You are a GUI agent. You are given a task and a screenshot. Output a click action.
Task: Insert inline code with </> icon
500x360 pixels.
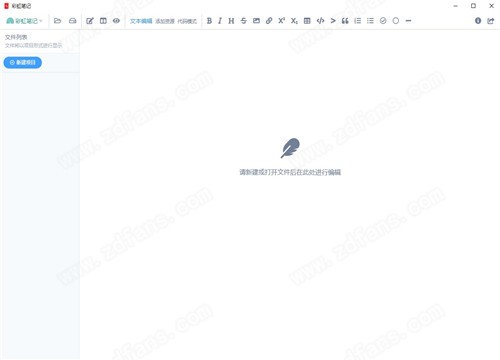[320, 21]
